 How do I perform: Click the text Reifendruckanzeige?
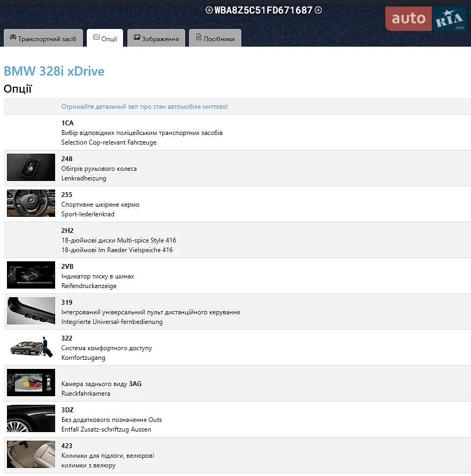(x=89, y=286)
